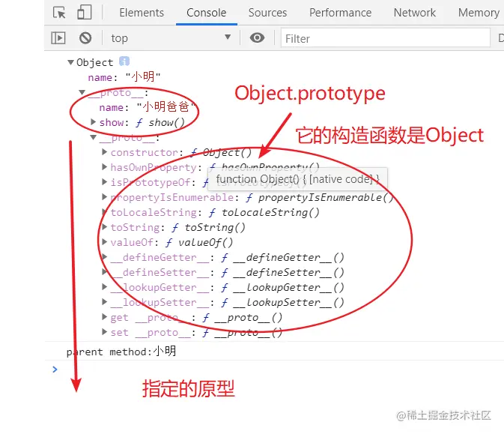Image resolution: width=504 pixels, height=434 pixels.
Task: Open the Network tab
Action: pos(415,13)
